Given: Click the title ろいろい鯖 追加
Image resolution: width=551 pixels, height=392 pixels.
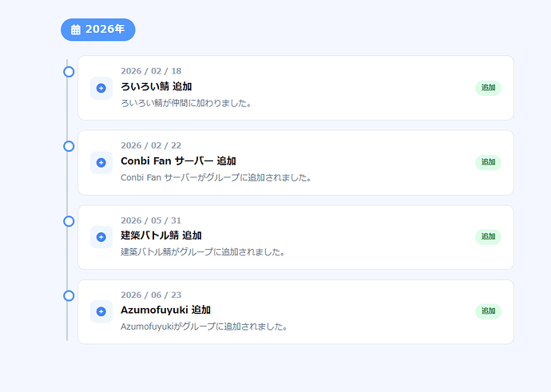Looking at the screenshot, I should pos(157,86).
